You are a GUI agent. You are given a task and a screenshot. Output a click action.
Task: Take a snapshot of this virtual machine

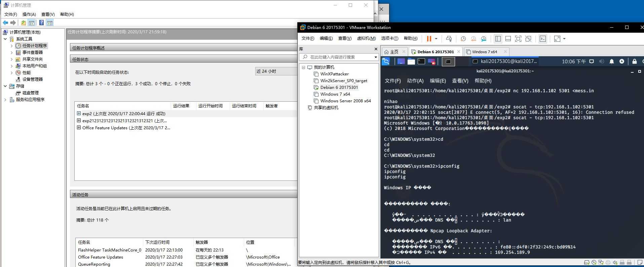463,39
